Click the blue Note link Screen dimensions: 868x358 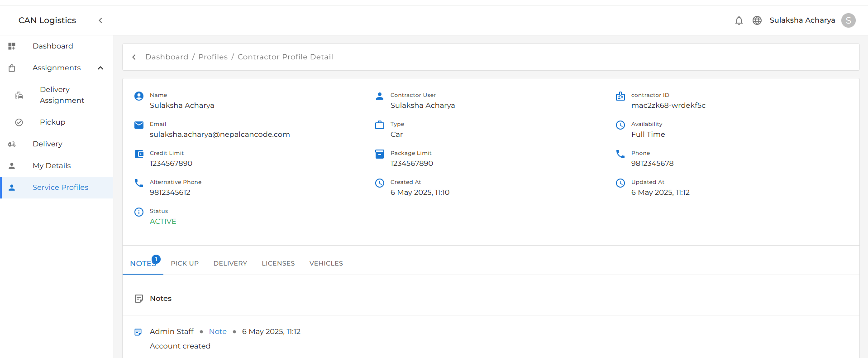[218, 332]
